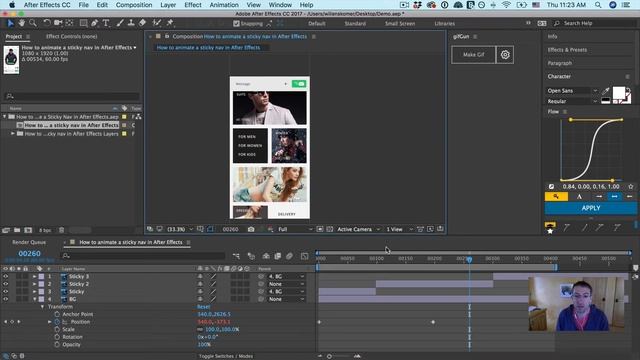Open the Animation menu

(224, 5)
